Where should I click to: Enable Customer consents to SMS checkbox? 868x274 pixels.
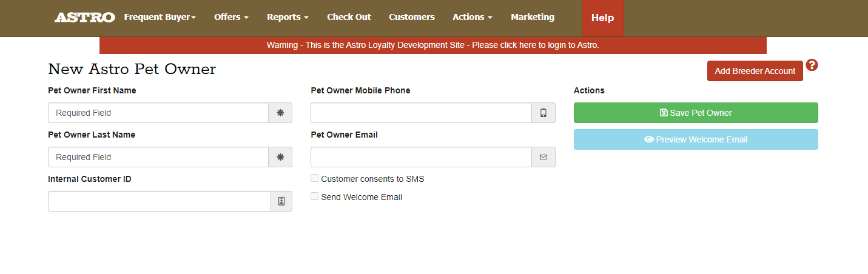tap(315, 178)
